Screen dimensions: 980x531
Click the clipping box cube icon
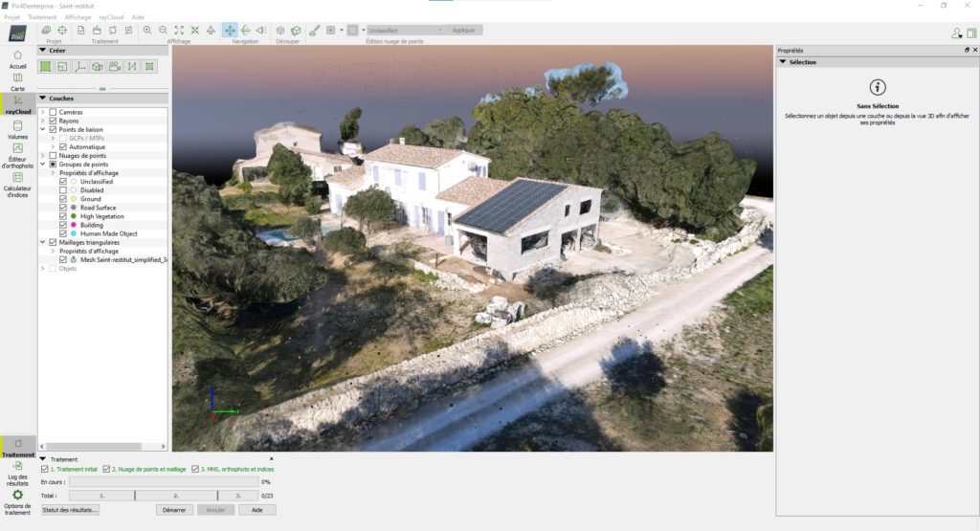click(x=280, y=30)
